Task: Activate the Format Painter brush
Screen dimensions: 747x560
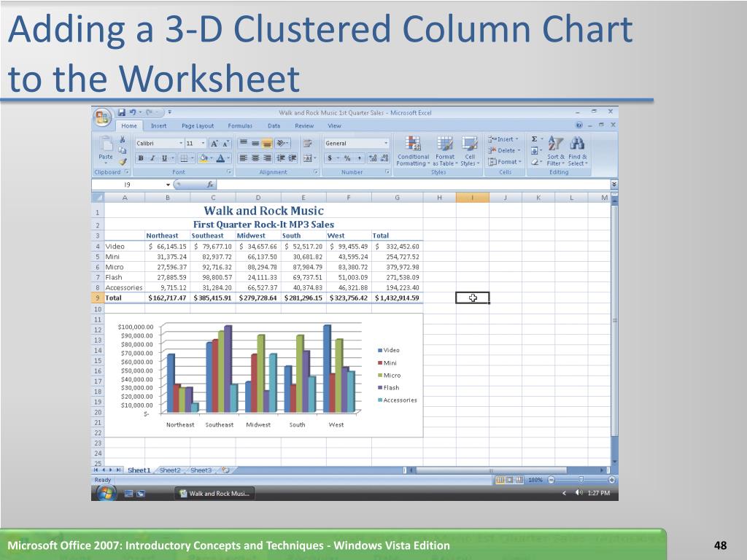Action: click(x=123, y=161)
